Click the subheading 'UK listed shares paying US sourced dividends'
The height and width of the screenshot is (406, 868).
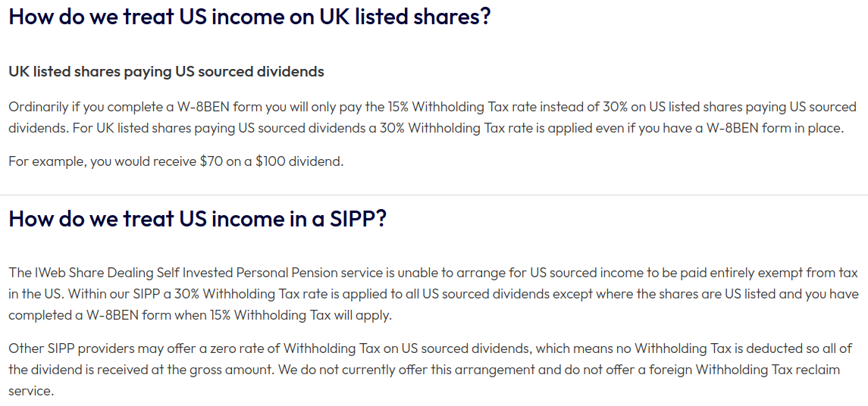[166, 71]
